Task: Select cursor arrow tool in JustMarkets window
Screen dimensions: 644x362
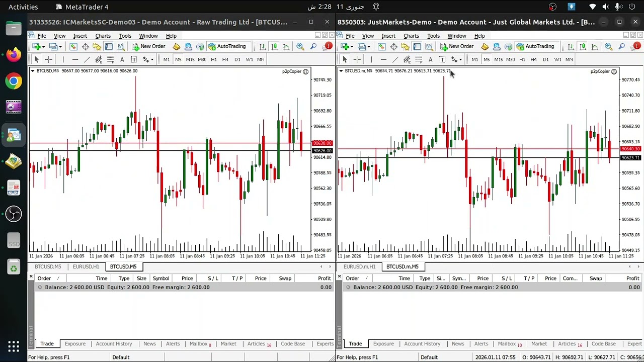Action: pos(345,59)
